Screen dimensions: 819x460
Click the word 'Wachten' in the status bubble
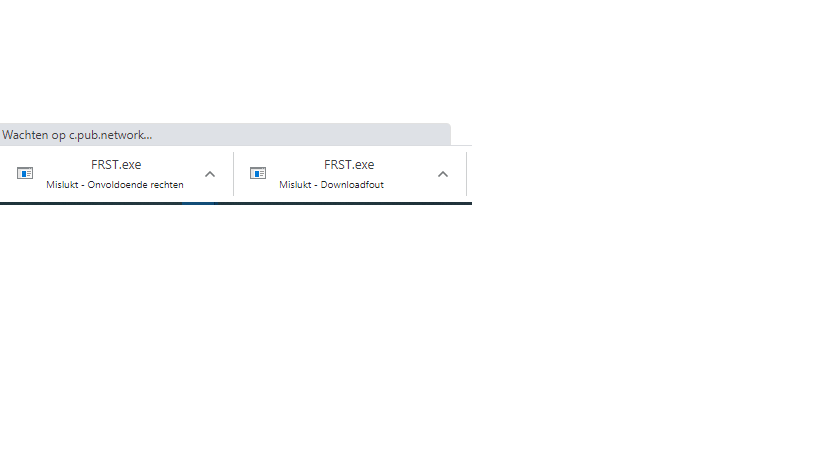click(26, 135)
